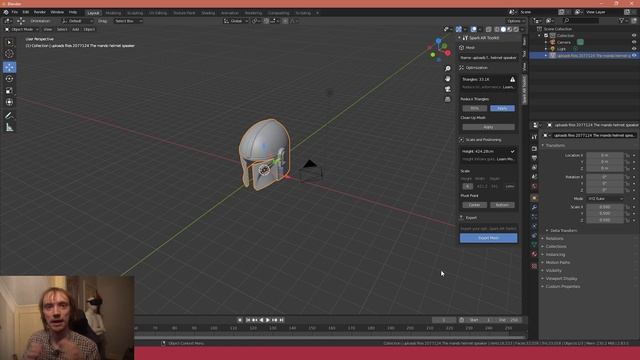This screenshot has height=360, width=640.
Task: Open the Material properties tab icon
Action: (534, 254)
